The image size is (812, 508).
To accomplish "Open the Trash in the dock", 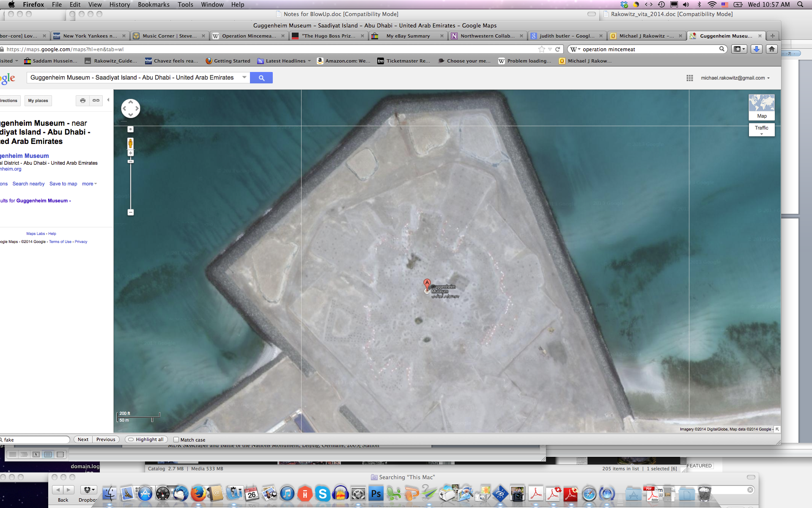I will click(705, 494).
